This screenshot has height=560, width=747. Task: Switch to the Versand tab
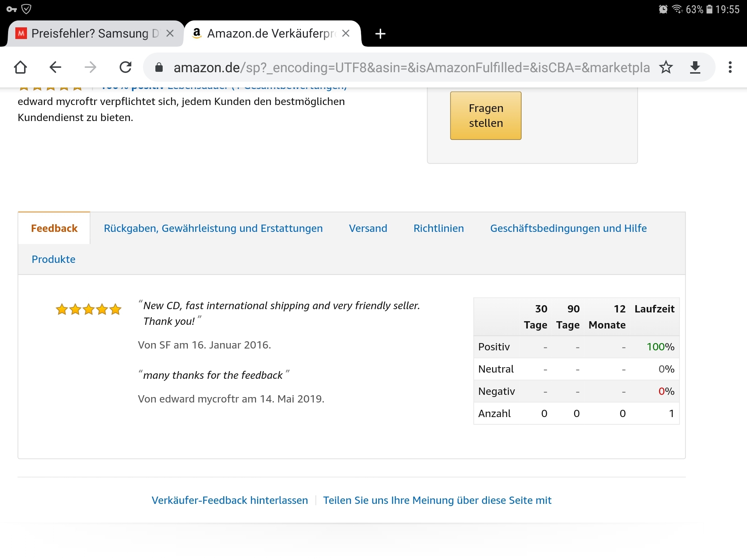pyautogui.click(x=368, y=229)
